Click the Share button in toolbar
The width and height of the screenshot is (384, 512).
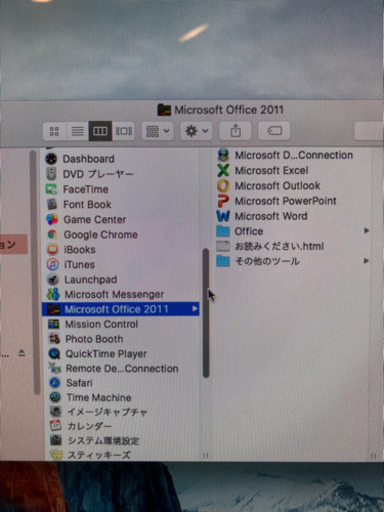(x=235, y=131)
